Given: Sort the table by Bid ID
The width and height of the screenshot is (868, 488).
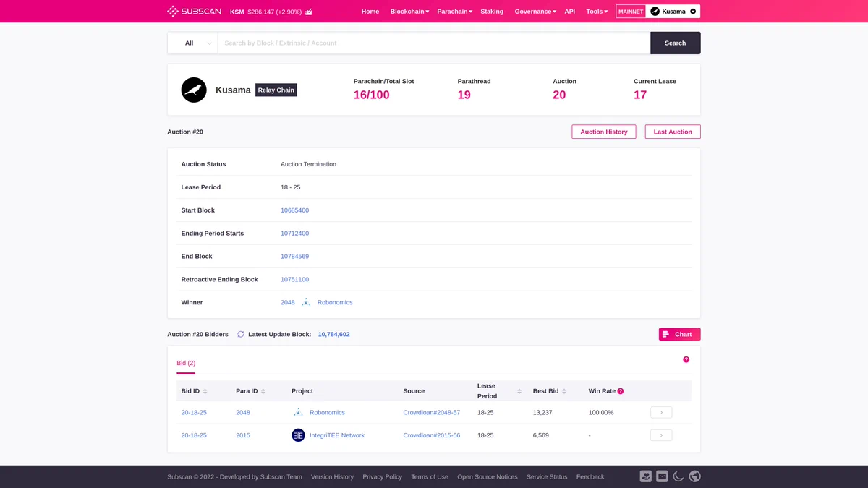Looking at the screenshot, I should coord(205,391).
